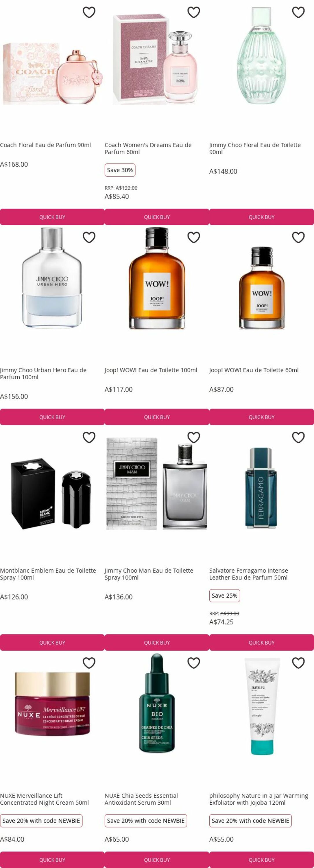Open Coach Women's Dreams Eau de Parfum link
This screenshot has width=314, height=868.
(148, 148)
